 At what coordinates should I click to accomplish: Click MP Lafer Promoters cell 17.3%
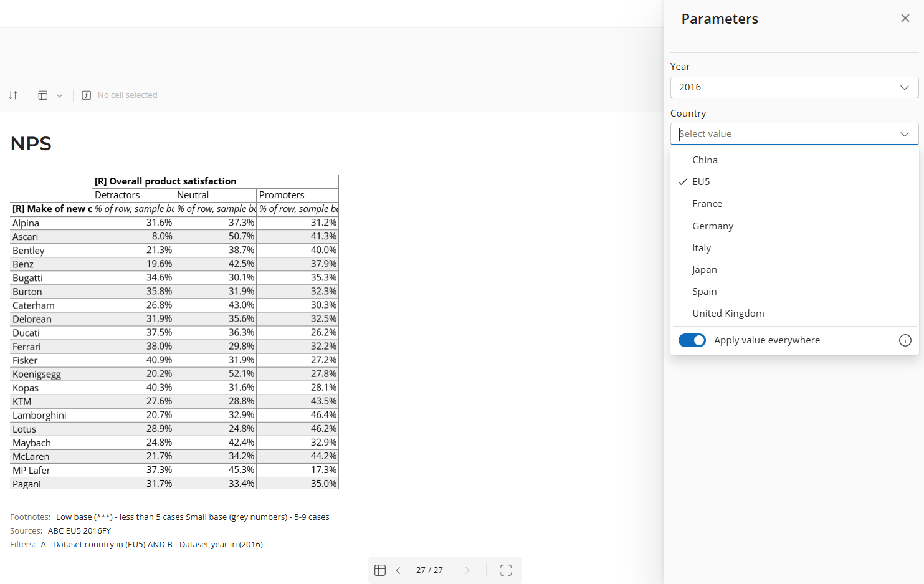(x=297, y=470)
